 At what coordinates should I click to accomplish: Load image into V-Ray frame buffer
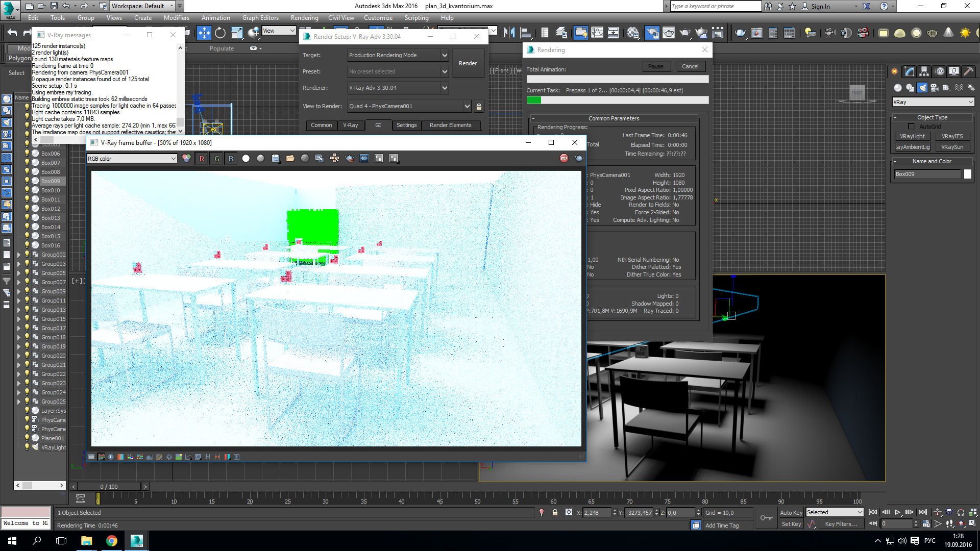tap(290, 159)
